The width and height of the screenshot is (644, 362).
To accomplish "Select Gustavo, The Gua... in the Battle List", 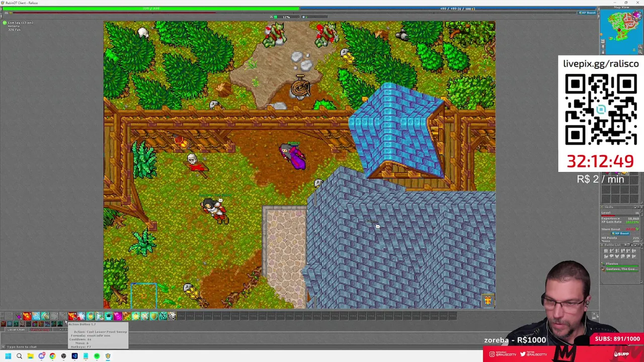I will pyautogui.click(x=621, y=269).
